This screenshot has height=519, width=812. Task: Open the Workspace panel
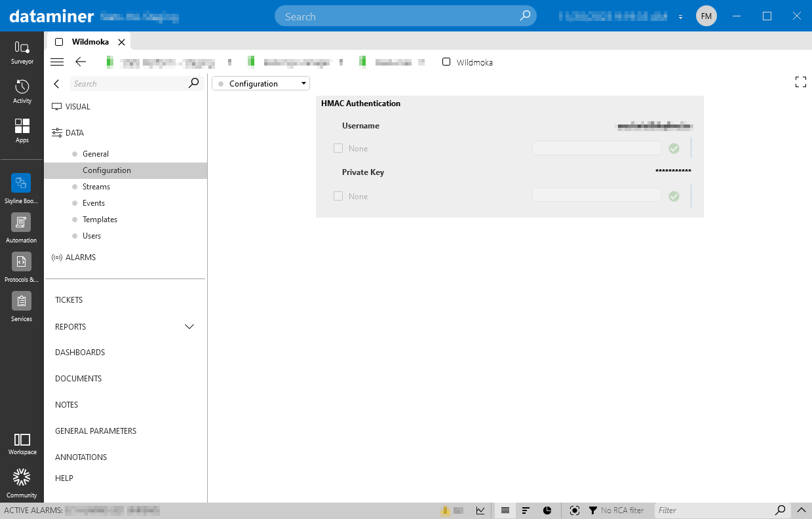22,444
